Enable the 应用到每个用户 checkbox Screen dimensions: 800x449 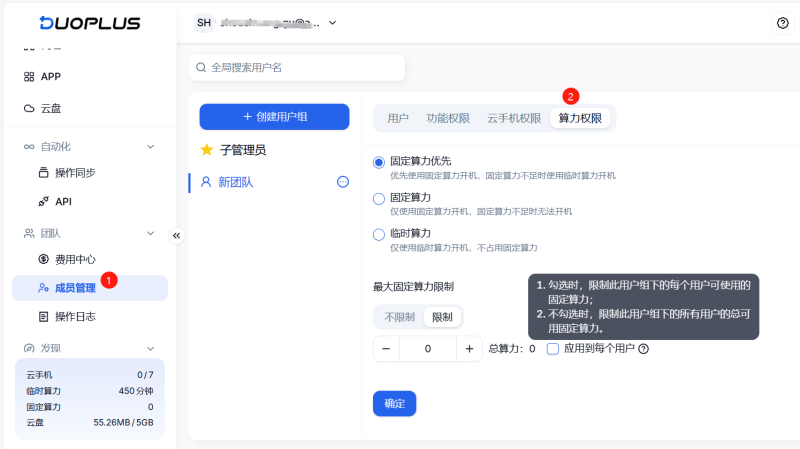553,349
